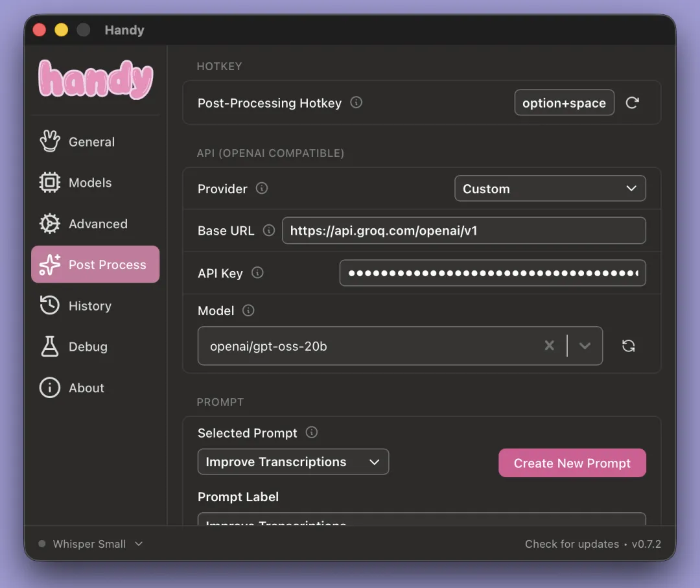Viewport: 700px width, 588px height.
Task: Open the Provider dropdown showing Custom
Action: 550,189
